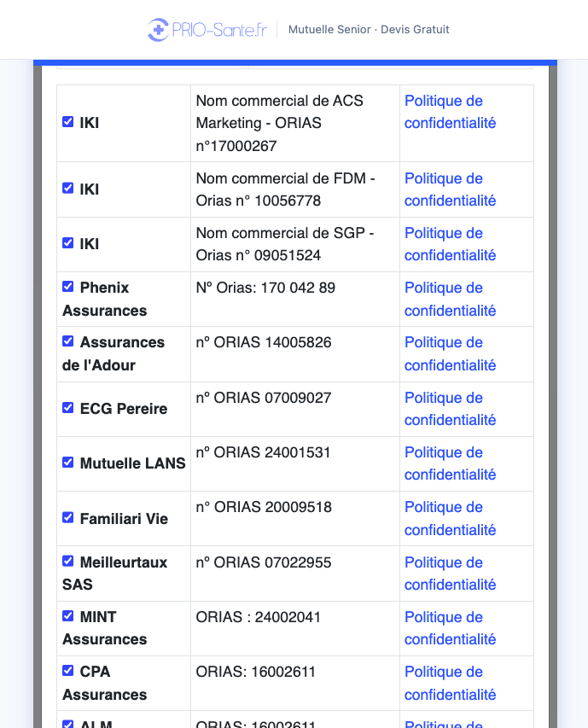Click 'Meilleurtaux SAS' name label
The image size is (588, 728).
coord(114,574)
